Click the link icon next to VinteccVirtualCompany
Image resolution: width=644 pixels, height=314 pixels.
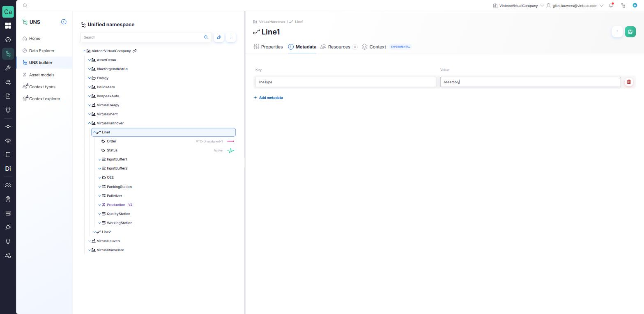click(x=134, y=51)
